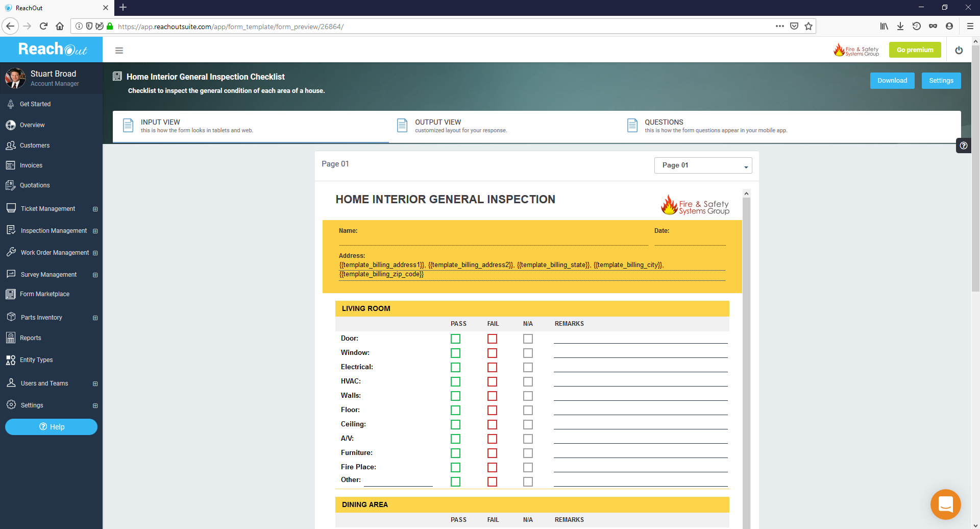
Task: Open the Firefox account icon
Action: click(x=949, y=26)
